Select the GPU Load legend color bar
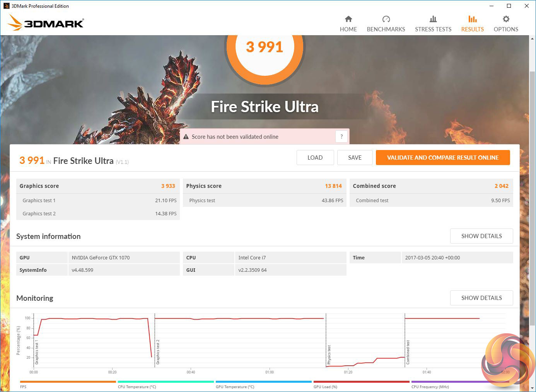 point(361,382)
